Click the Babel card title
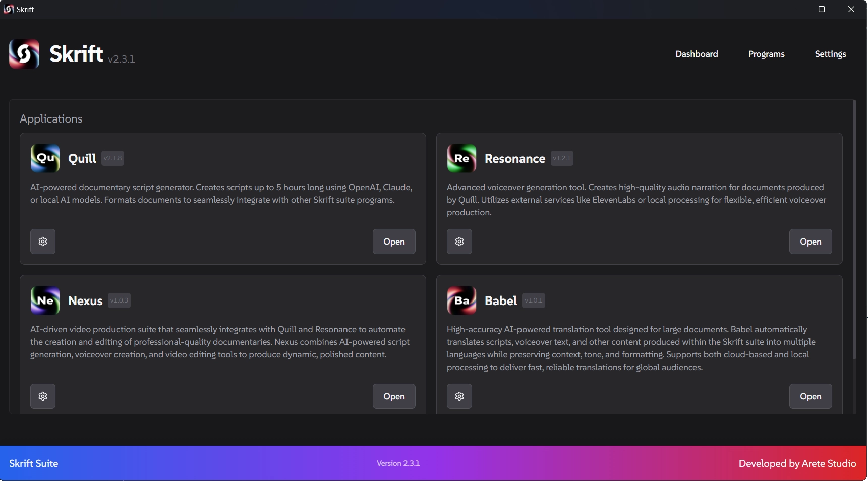Image resolution: width=868 pixels, height=481 pixels. click(x=501, y=301)
